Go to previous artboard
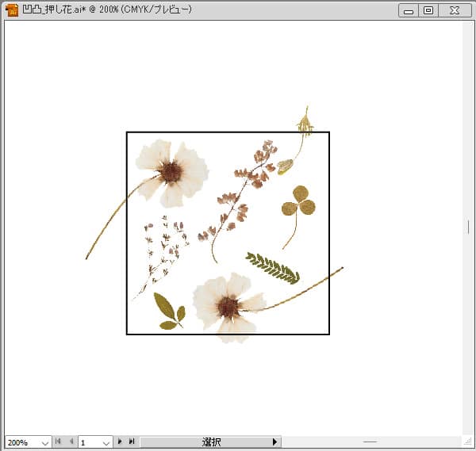 pyautogui.click(x=71, y=441)
